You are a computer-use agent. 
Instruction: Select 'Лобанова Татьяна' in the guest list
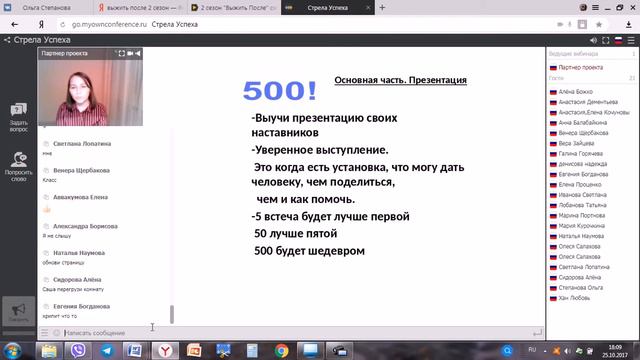coord(582,205)
